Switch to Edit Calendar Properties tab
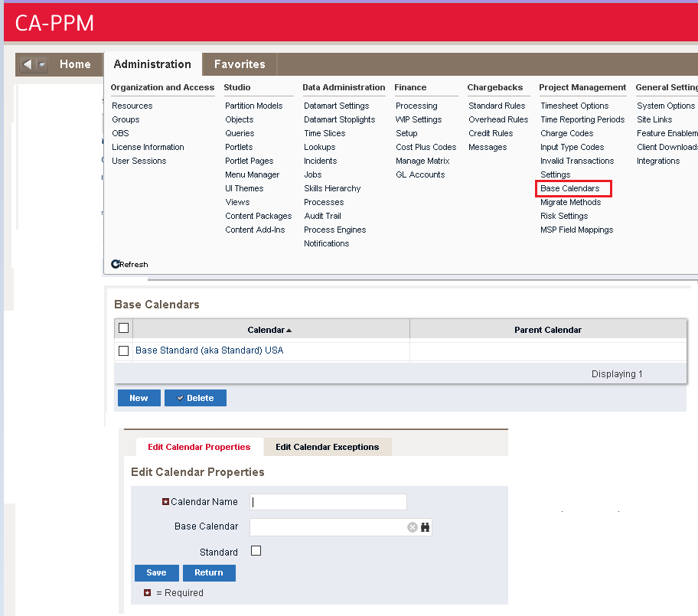Image resolution: width=698 pixels, height=616 pixels. (199, 447)
